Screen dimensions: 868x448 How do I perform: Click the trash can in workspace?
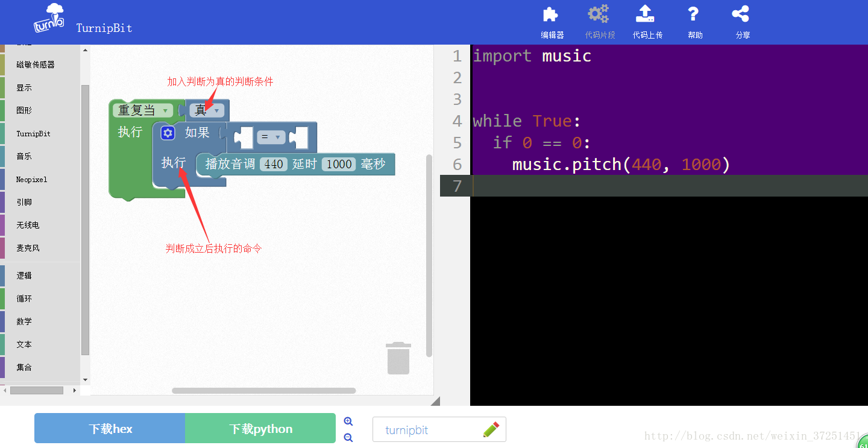tap(398, 358)
